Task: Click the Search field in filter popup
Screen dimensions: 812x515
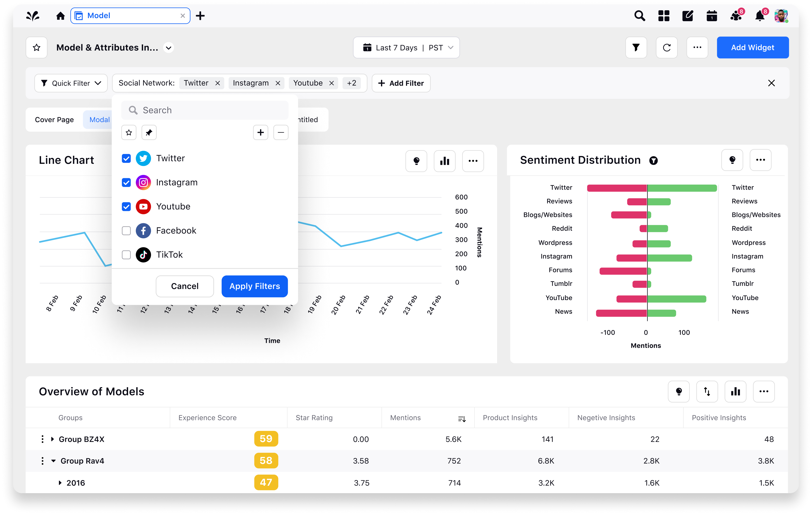Action: (x=205, y=110)
